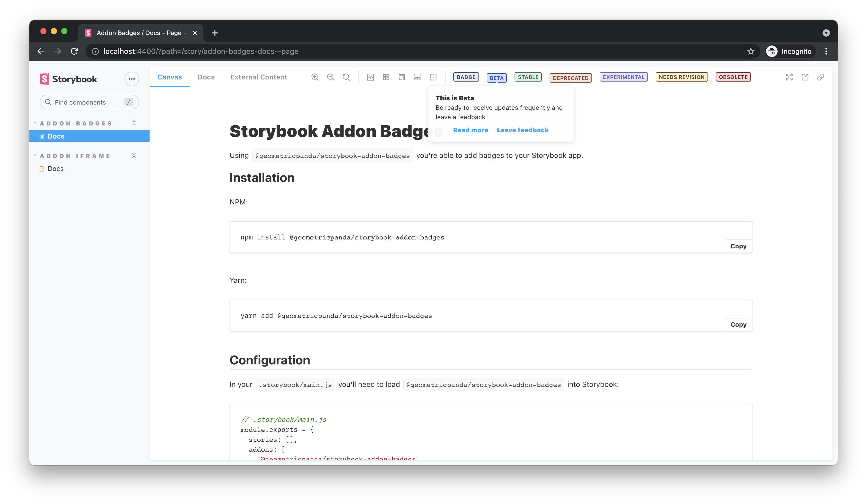This screenshot has width=867, height=504.
Task: Click the NEEDS REVISION badge icon
Action: point(681,77)
